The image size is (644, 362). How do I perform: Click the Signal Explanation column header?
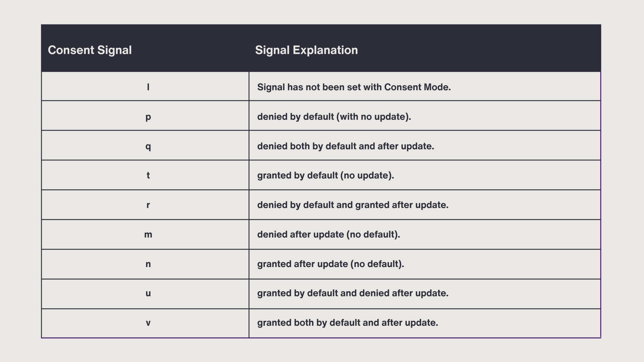coord(306,50)
